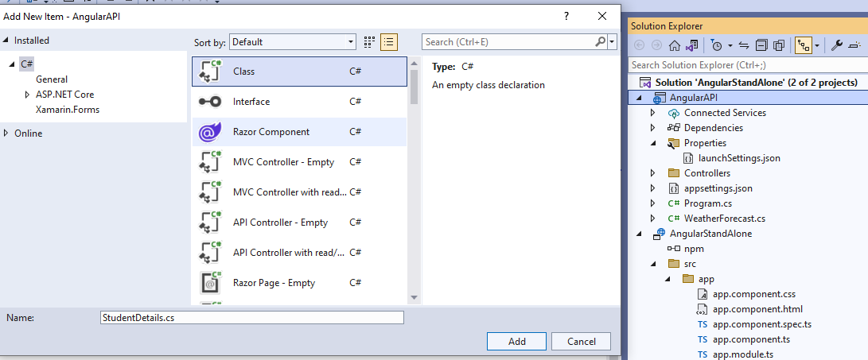Collapse the C# category node
Screen dimensions: 868x360
tap(13, 64)
